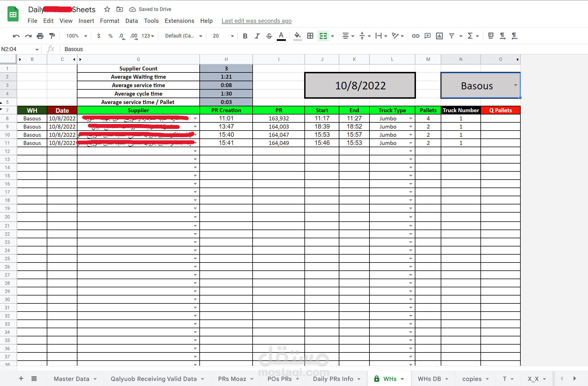Switch to the WHs DB sheet tab
588x386 pixels.
[x=429, y=379]
